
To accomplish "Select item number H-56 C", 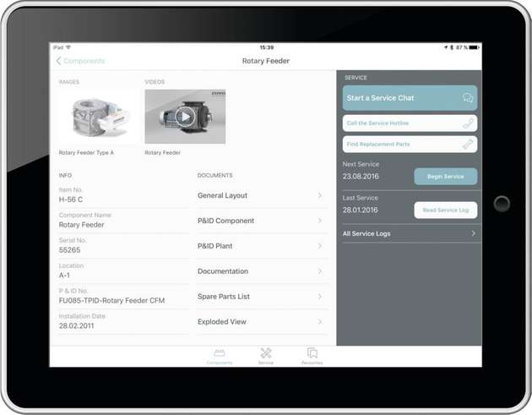I will 71,199.
